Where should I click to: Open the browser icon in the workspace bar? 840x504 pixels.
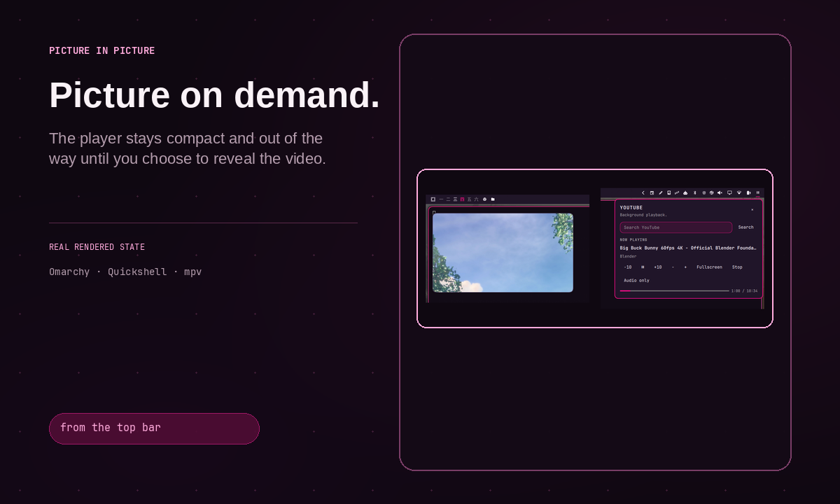pos(484,199)
